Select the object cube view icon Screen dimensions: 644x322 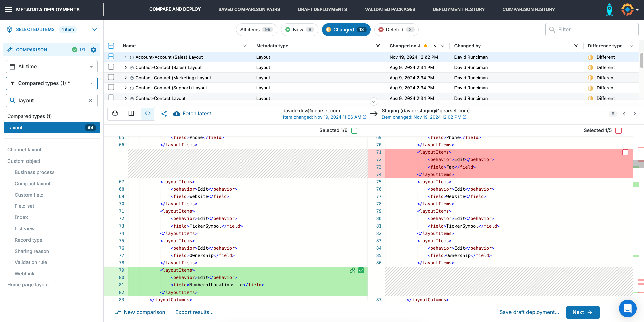coord(115,114)
